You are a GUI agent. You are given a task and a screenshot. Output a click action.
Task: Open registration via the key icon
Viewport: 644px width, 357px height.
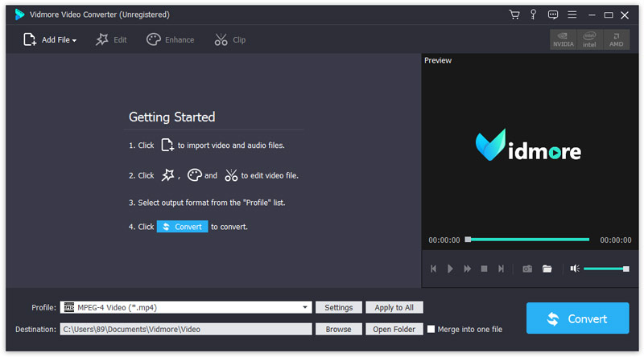pyautogui.click(x=533, y=14)
